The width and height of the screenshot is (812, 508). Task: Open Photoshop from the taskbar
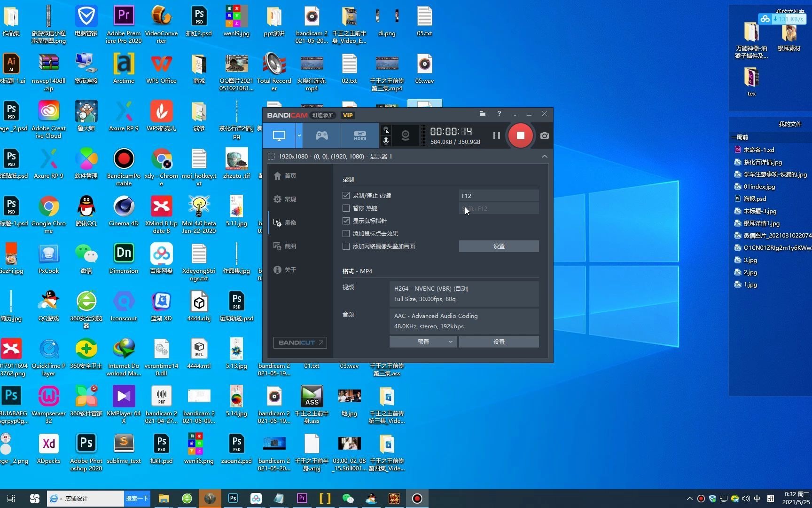pyautogui.click(x=233, y=498)
